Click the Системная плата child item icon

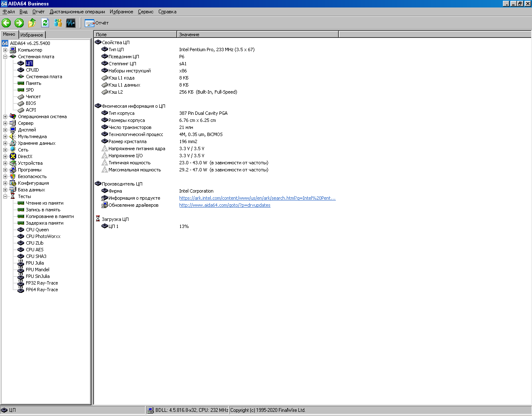tap(21, 77)
